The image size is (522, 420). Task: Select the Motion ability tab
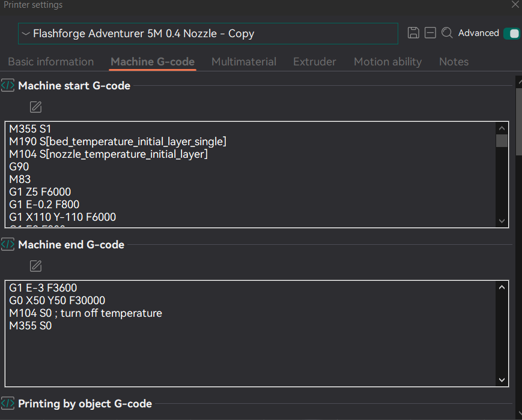coord(387,62)
